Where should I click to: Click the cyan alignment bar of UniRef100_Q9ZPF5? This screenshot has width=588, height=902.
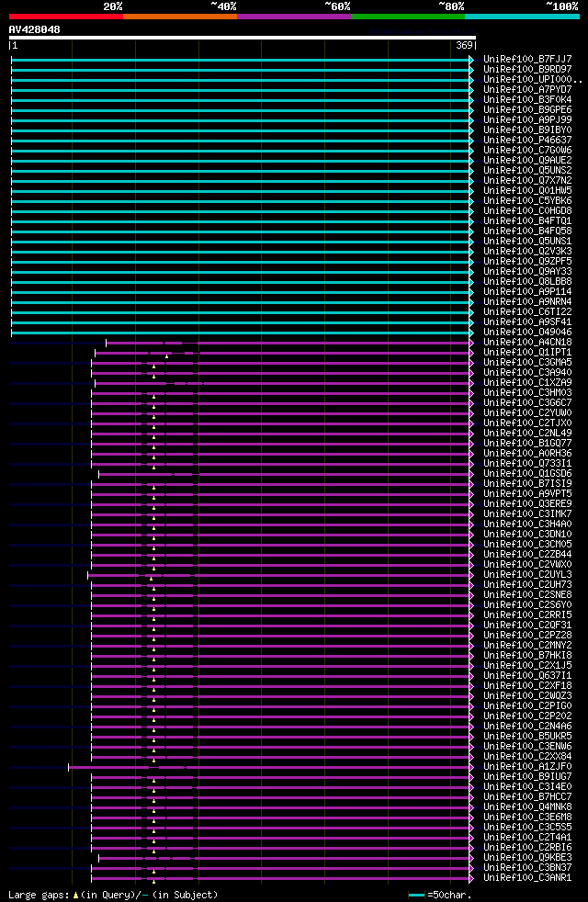tap(241, 262)
